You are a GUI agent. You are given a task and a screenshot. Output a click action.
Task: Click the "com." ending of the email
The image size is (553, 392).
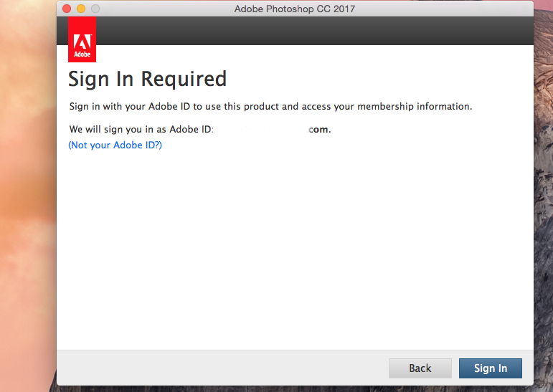click(x=320, y=130)
